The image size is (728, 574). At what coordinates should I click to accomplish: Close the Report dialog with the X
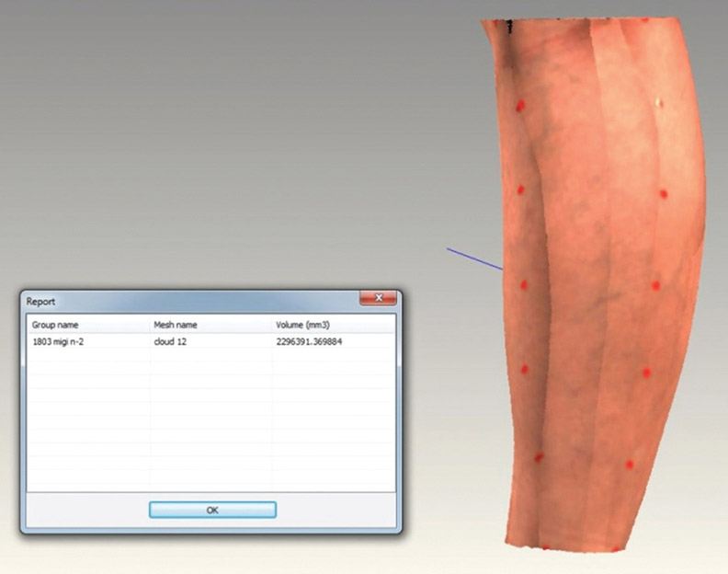pos(379,298)
